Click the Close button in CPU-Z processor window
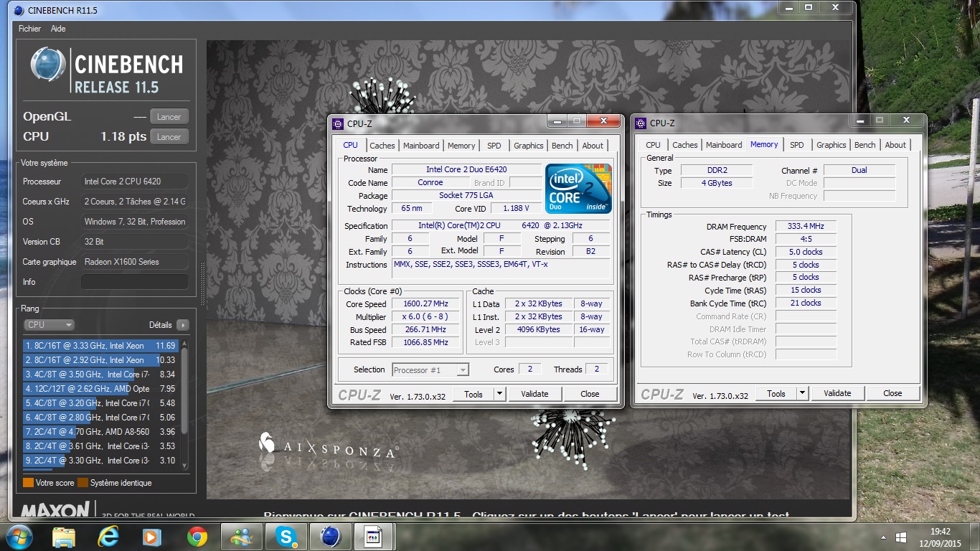 click(x=590, y=394)
